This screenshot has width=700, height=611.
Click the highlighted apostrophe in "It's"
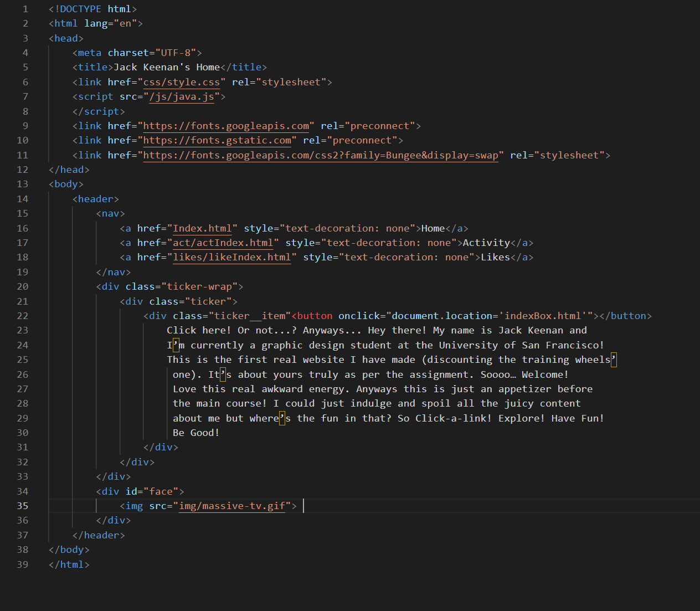[223, 374]
